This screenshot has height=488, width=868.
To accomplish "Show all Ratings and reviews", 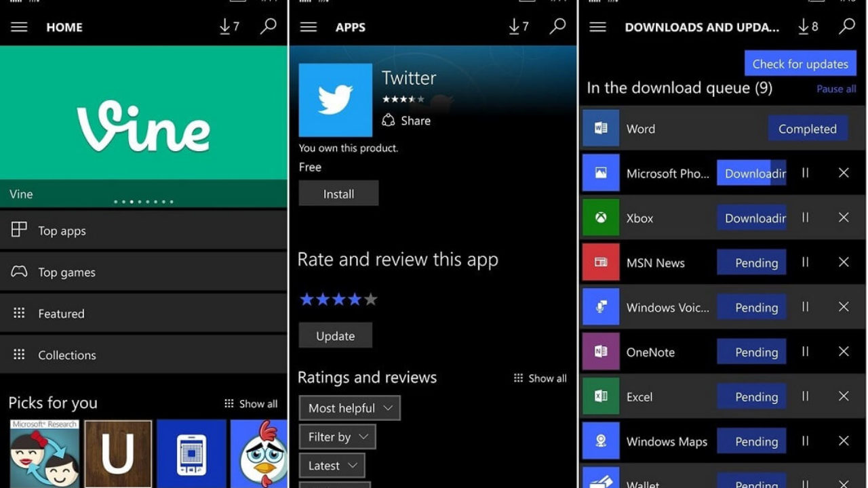I will click(x=540, y=378).
